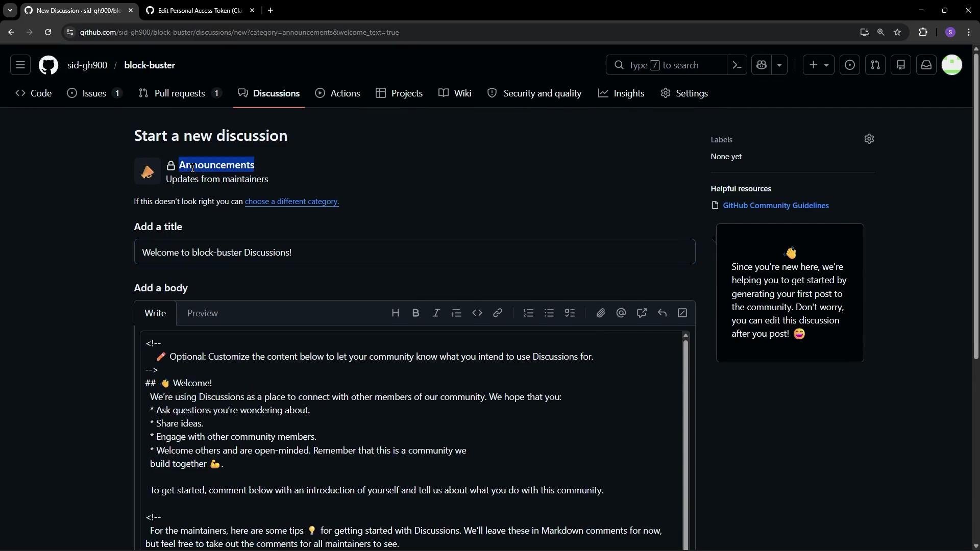The width and height of the screenshot is (980, 551).
Task: Insert a saved reply icon
Action: (x=662, y=313)
